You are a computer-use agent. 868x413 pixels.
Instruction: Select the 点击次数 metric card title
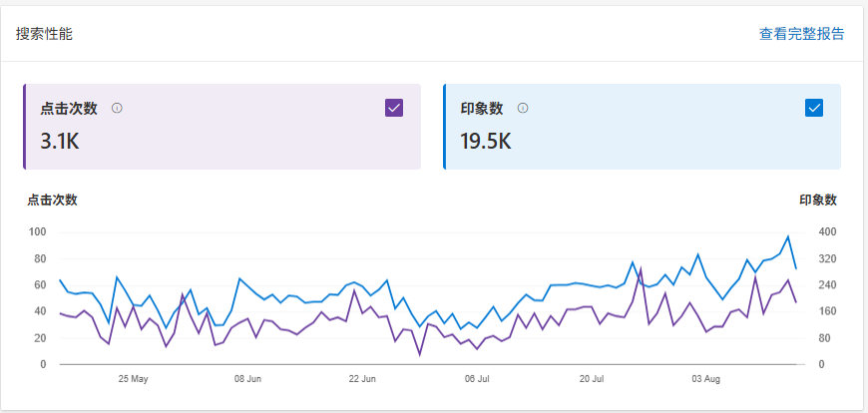69,108
